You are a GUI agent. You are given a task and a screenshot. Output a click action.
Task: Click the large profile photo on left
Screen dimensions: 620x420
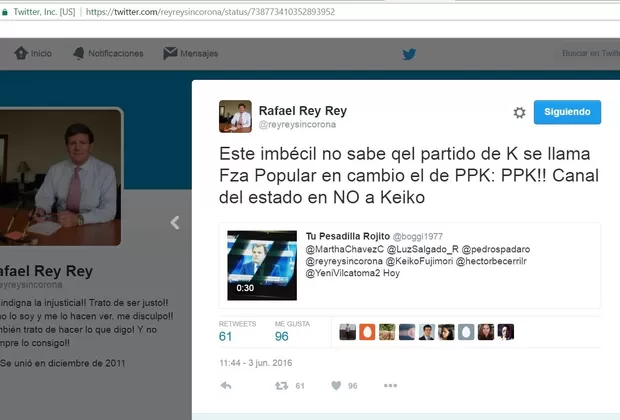click(59, 177)
